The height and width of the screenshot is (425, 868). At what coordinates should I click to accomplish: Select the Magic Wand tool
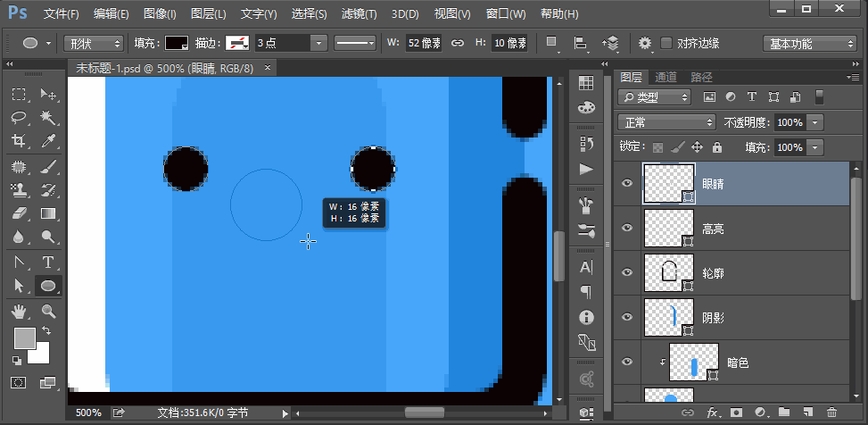tap(48, 118)
